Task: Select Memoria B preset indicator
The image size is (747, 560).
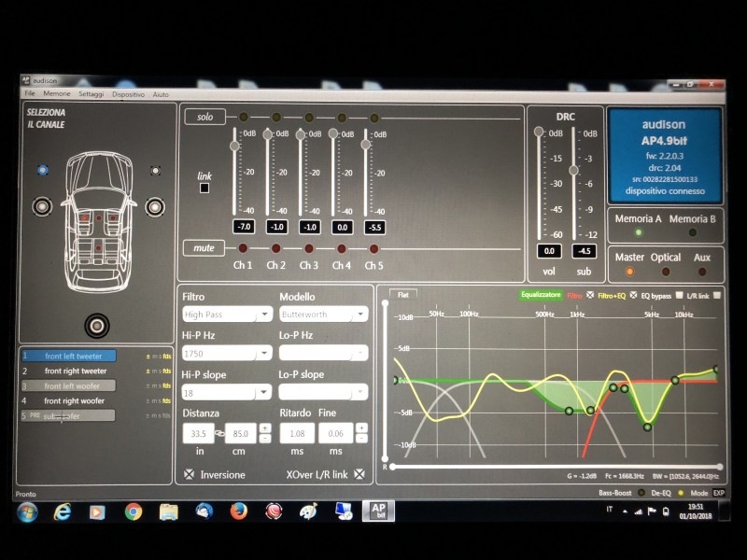Action: coord(693,232)
